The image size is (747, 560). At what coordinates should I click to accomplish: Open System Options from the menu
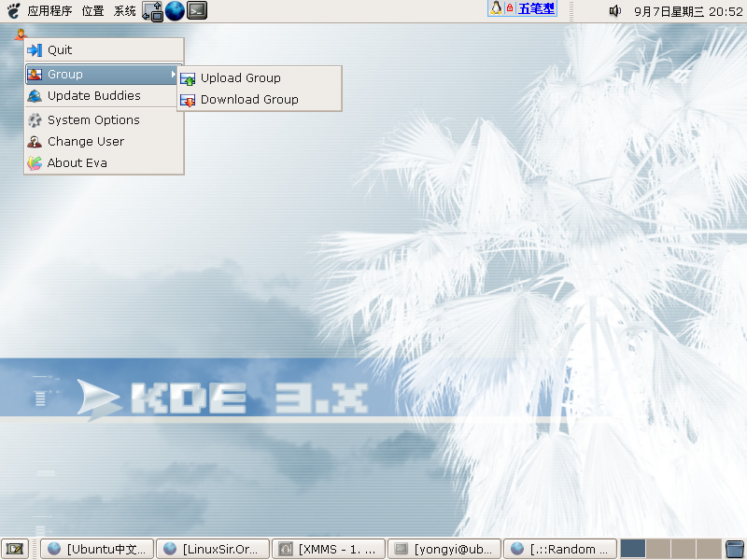[104, 120]
